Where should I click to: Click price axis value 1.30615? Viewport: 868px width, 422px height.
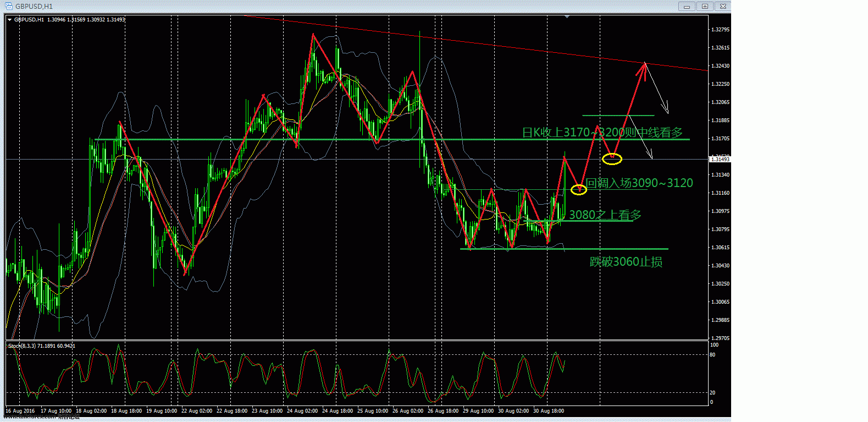pyautogui.click(x=720, y=248)
